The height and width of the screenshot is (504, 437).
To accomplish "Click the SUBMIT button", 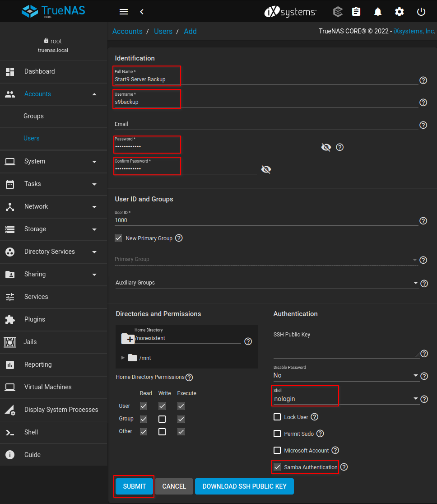I will coord(134,486).
